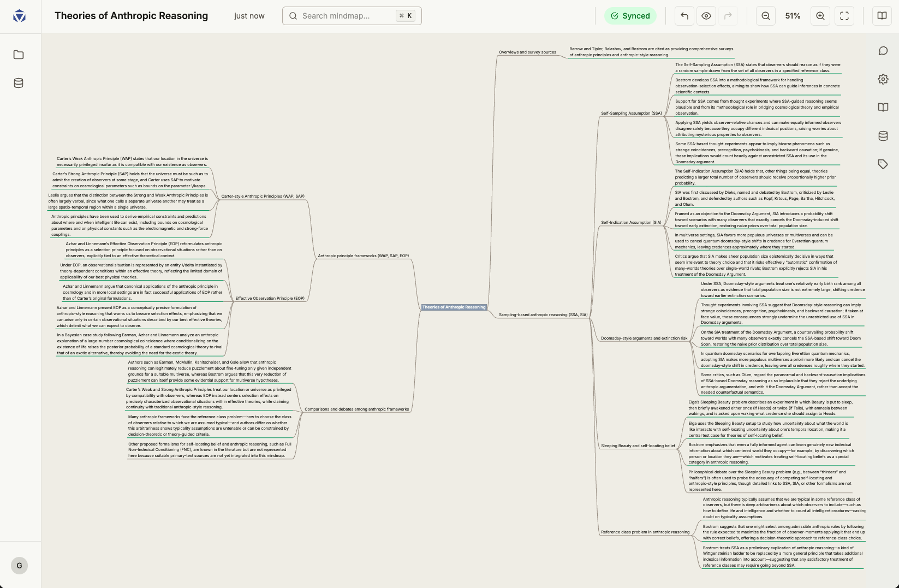Select Comparisons and debates among anthropic frameworks node
Image resolution: width=899 pixels, height=588 pixels.
pos(356,409)
